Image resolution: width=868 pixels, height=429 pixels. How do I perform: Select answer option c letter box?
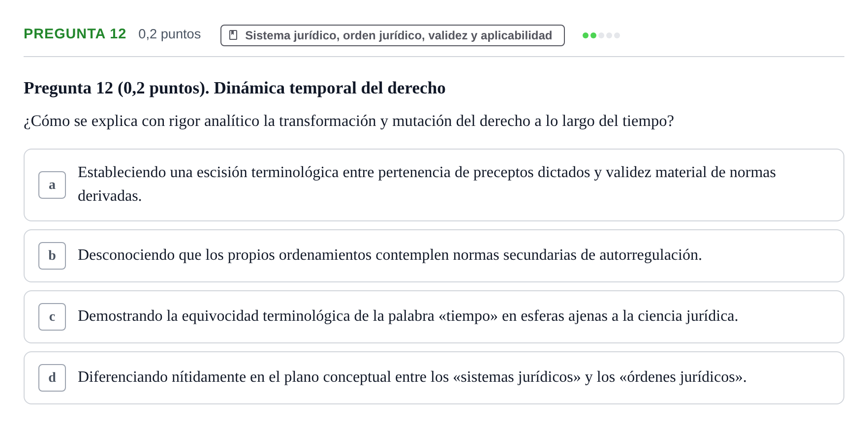coord(52,317)
